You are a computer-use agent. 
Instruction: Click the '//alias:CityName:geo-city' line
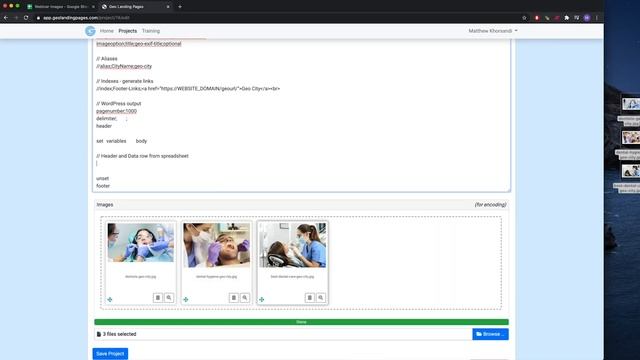point(124,66)
